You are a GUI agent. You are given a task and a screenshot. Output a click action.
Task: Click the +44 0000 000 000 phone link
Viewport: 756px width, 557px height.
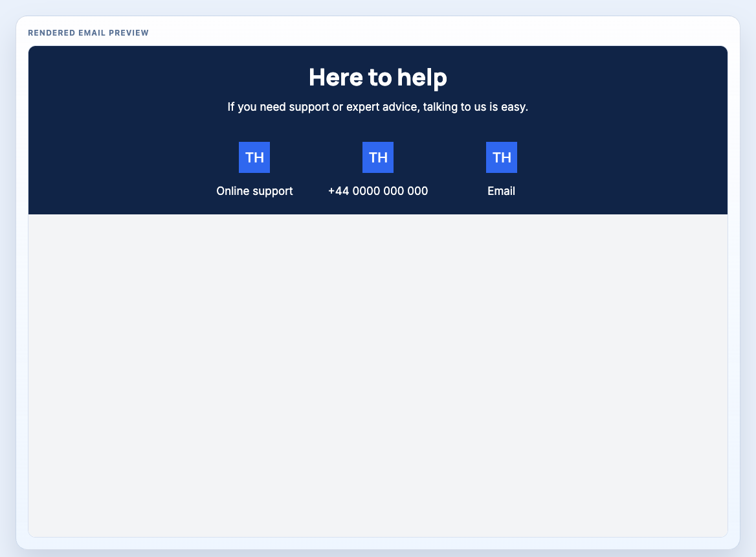(378, 191)
